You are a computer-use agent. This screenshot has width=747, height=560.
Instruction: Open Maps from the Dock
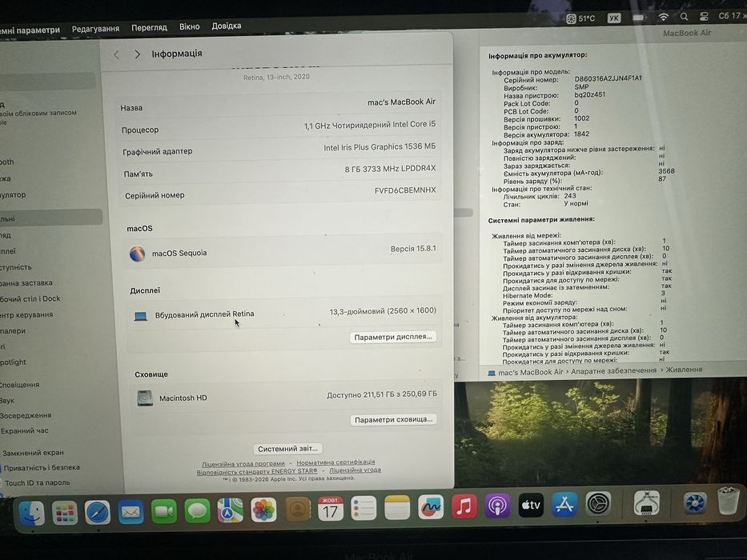coord(230,510)
